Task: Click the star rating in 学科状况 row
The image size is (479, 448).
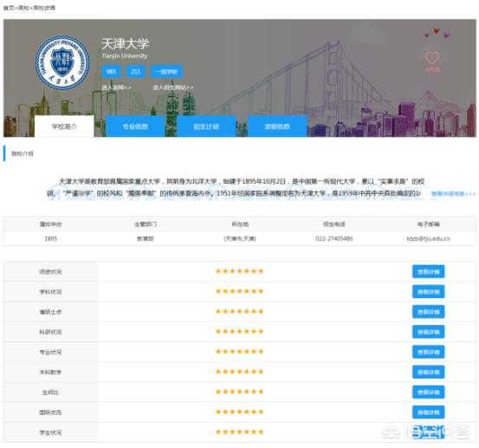Action: coord(239,291)
